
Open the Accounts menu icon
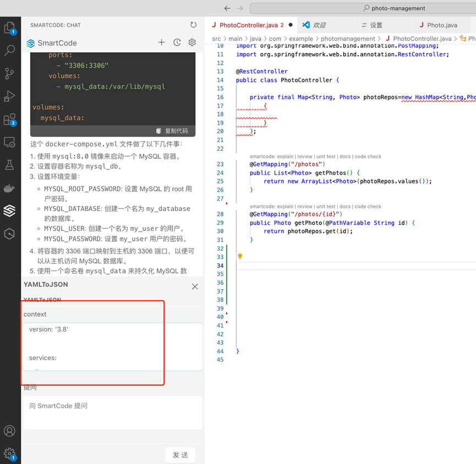[9, 431]
